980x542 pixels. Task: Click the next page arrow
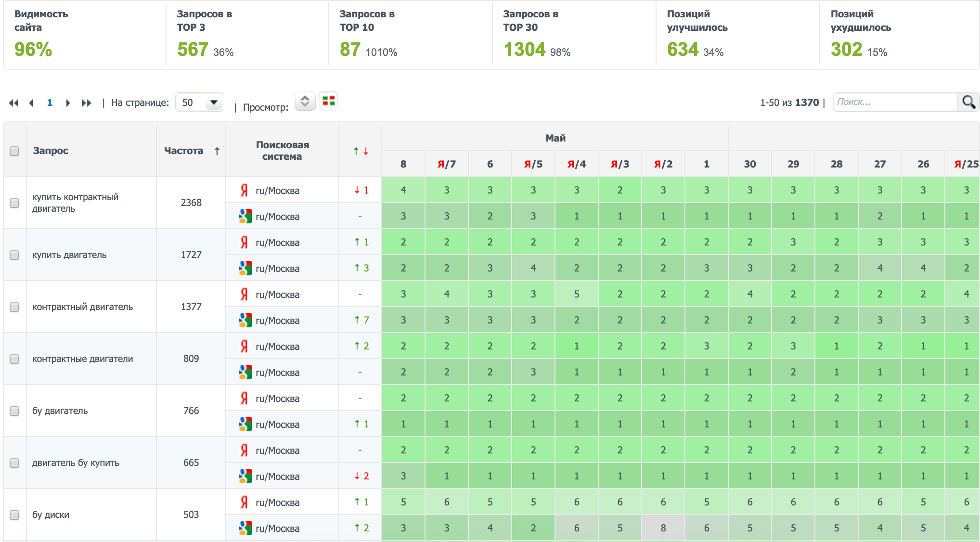coord(68,103)
